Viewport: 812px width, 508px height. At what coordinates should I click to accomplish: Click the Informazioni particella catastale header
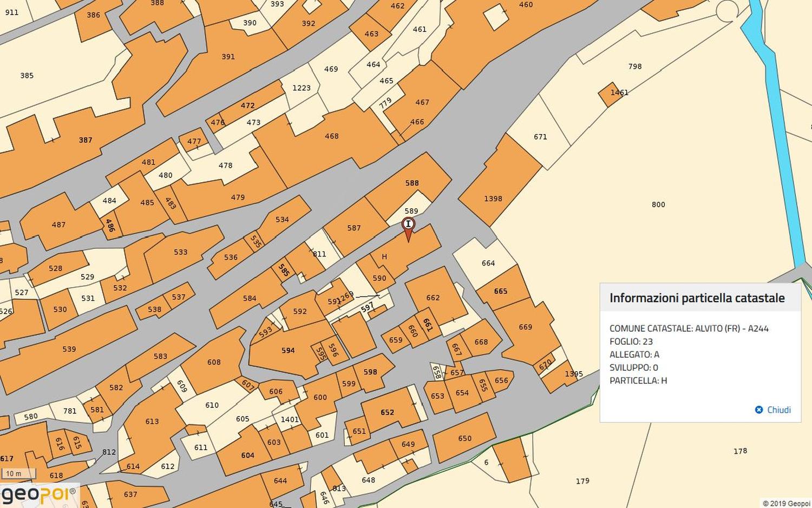697,298
